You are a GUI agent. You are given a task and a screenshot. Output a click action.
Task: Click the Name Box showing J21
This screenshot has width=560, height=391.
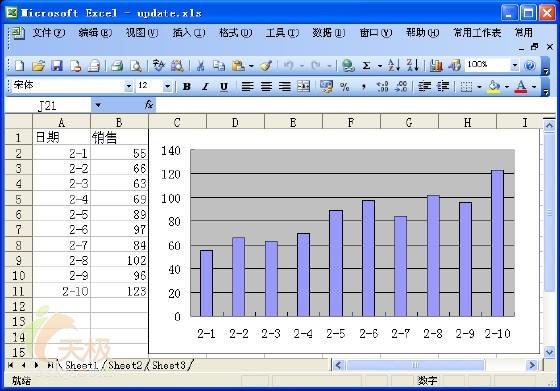coord(48,105)
